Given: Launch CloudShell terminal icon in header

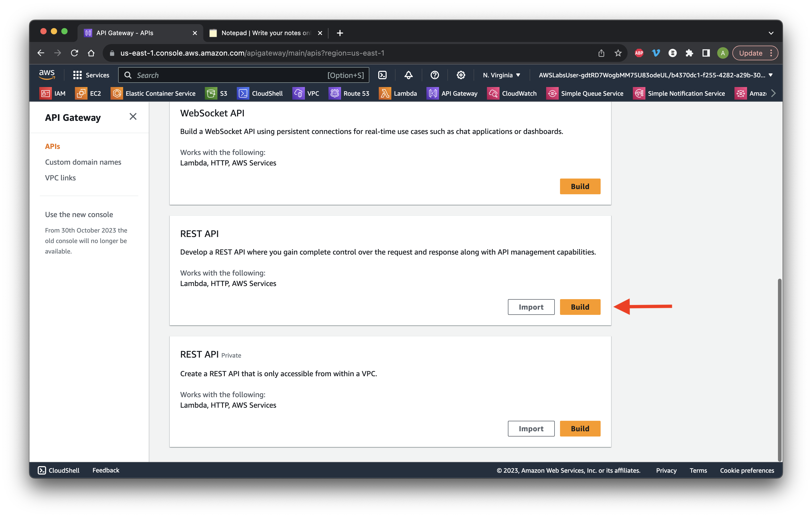Looking at the screenshot, I should tap(382, 75).
